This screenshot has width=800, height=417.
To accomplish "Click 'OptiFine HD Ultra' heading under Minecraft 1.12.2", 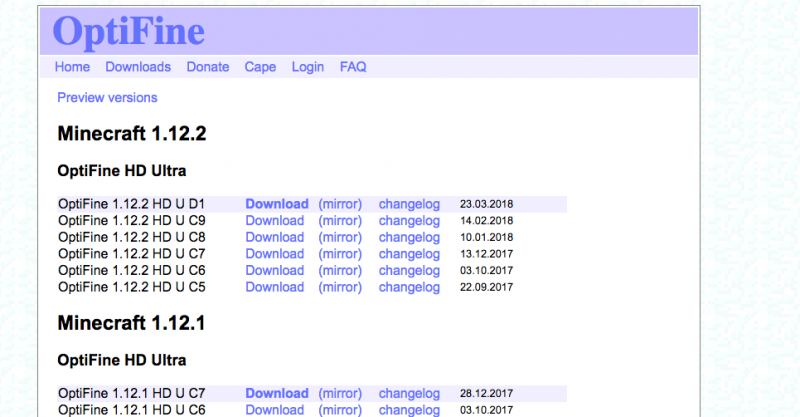I will [x=121, y=171].
